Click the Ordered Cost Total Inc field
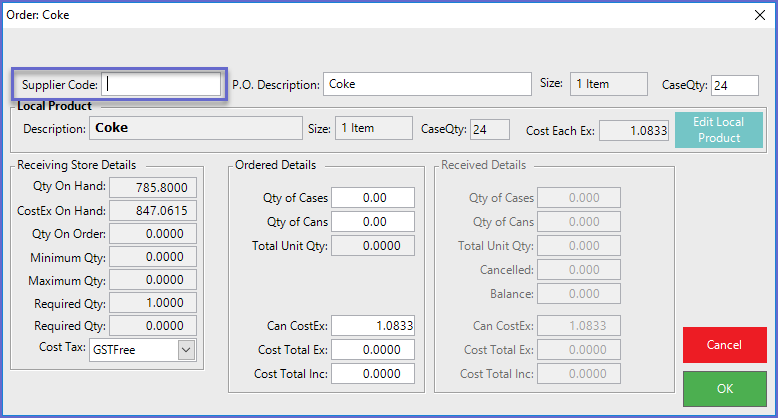 point(372,374)
